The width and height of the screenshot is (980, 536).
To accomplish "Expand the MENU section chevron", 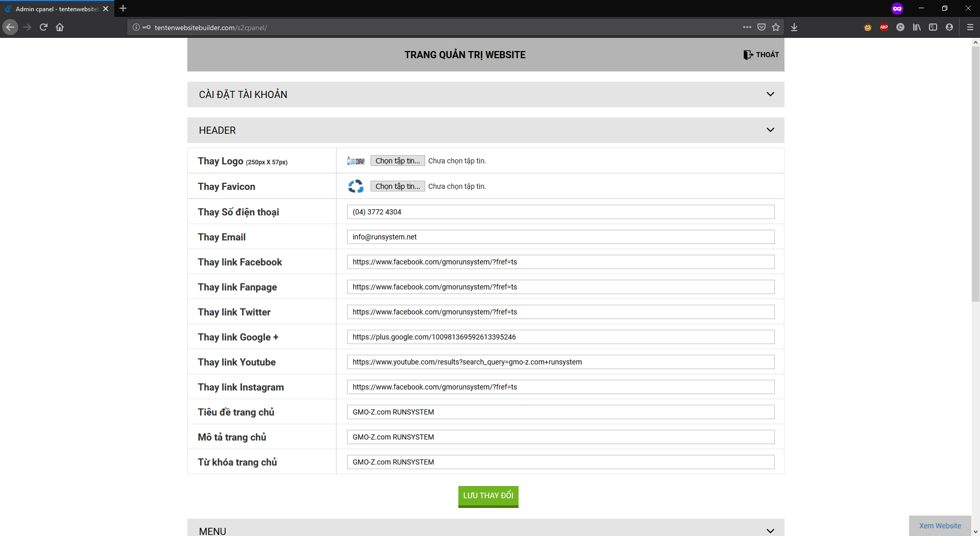I will (770, 531).
